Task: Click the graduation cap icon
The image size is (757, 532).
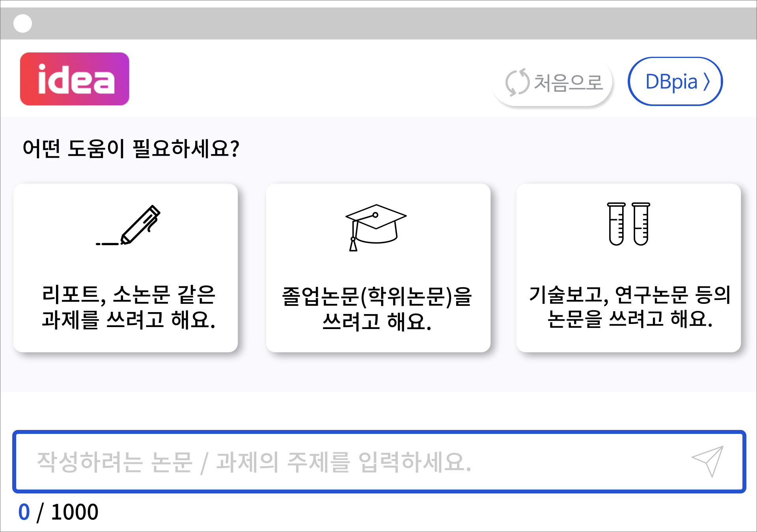Action: tap(376, 227)
